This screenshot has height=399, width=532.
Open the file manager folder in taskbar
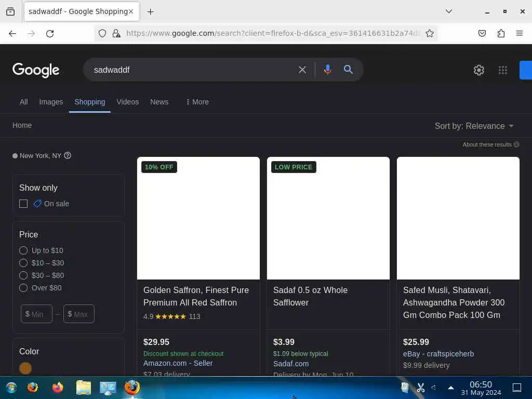click(84, 388)
